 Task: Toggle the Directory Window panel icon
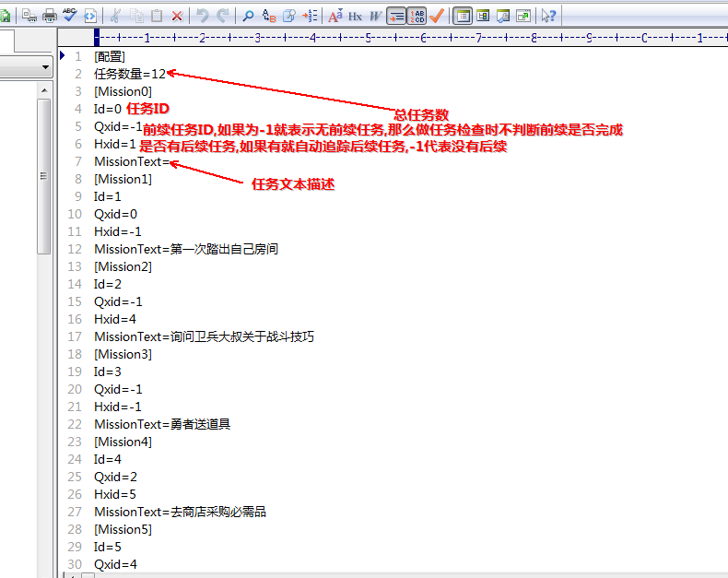click(463, 17)
